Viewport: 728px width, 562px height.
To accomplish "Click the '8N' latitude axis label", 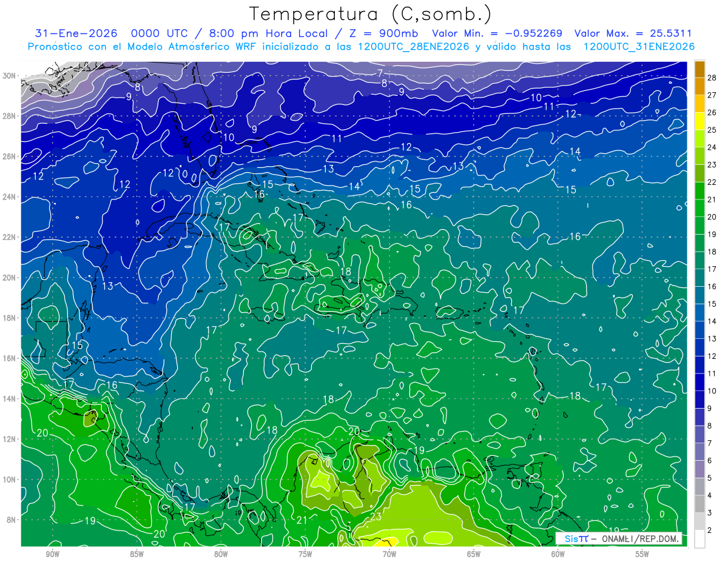I will pyautogui.click(x=12, y=520).
